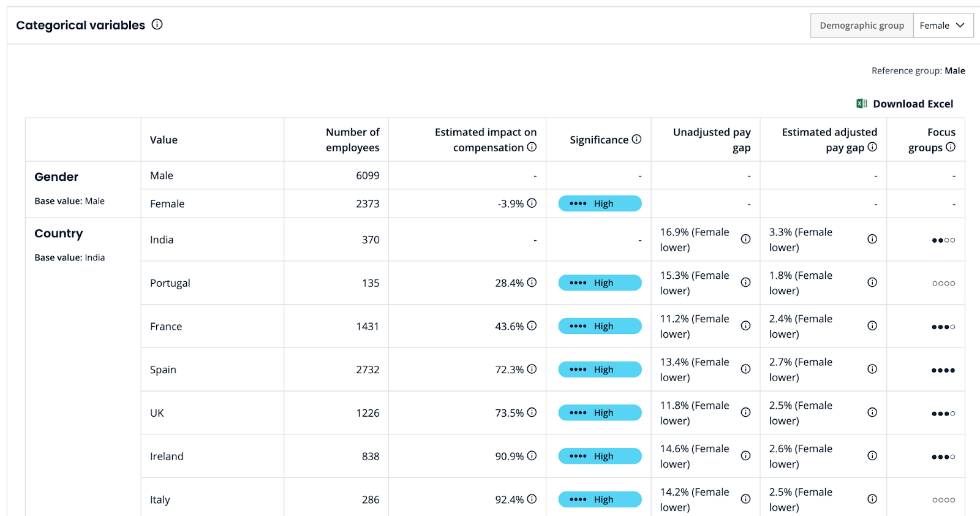
Task: Click info icon in Focus groups header
Action: 950,147
